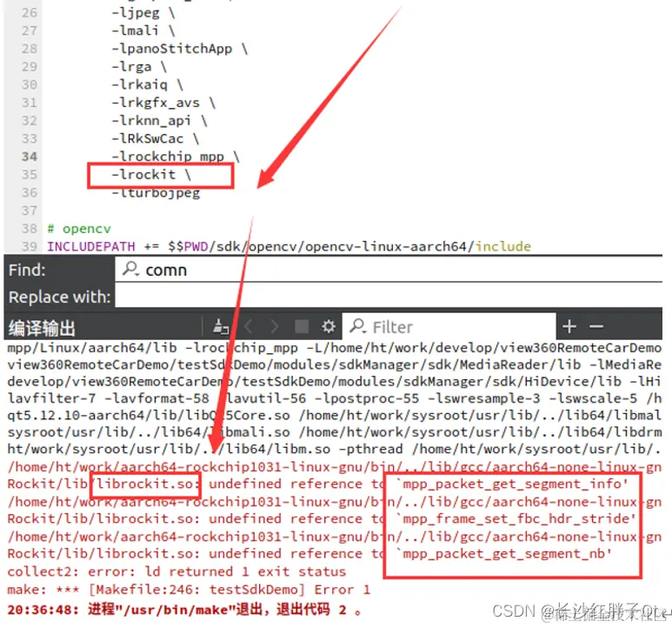Click the '-lrkaiq \' code line

pyautogui.click(x=148, y=85)
